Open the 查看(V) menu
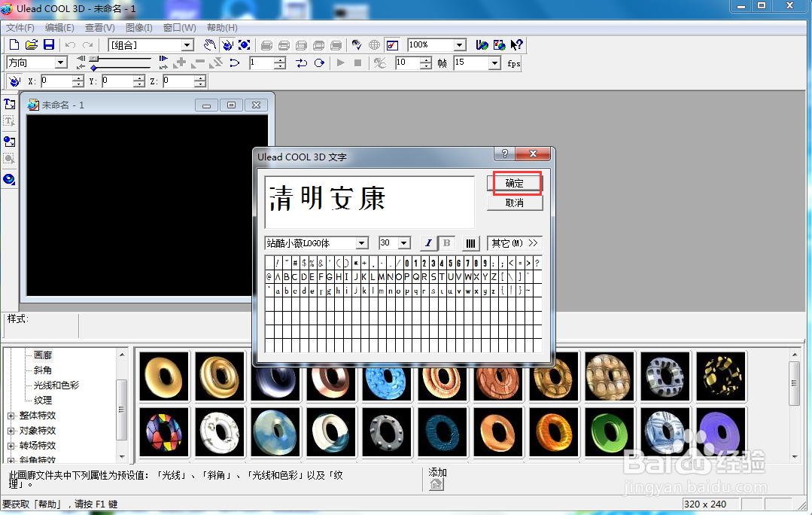The height and width of the screenshot is (515, 812). [x=100, y=27]
